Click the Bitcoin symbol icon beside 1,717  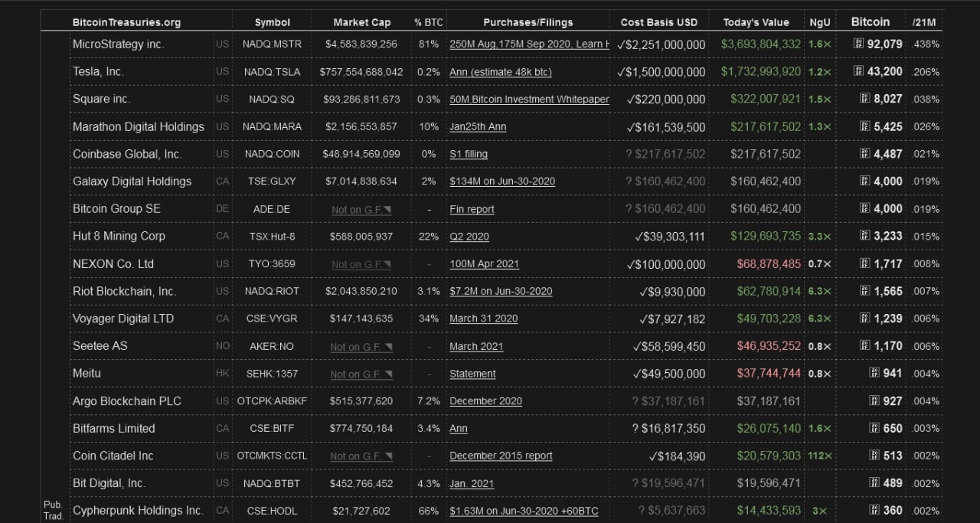coord(865,263)
